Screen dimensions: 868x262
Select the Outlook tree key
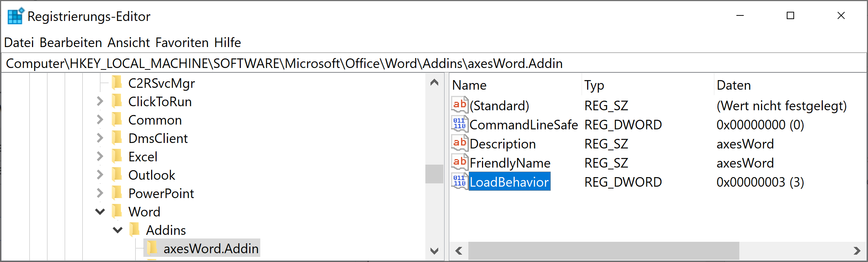151,175
